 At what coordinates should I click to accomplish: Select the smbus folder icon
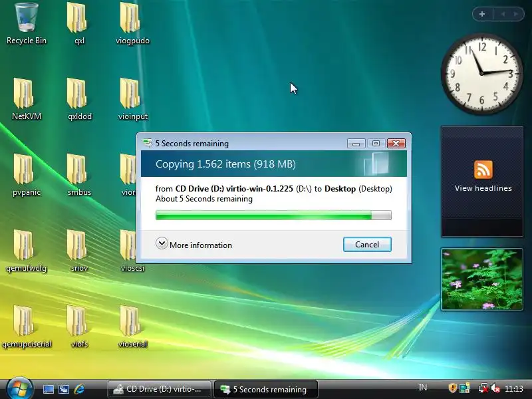point(79,176)
